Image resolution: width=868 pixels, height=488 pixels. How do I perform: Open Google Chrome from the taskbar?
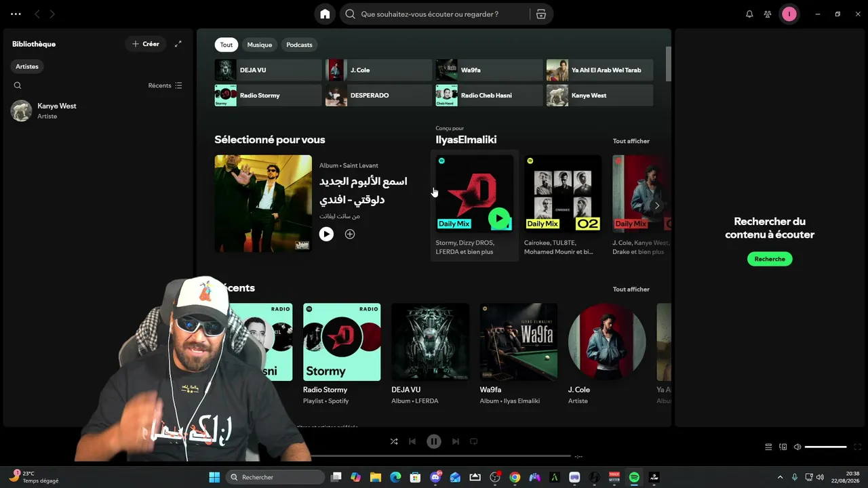pos(515,477)
